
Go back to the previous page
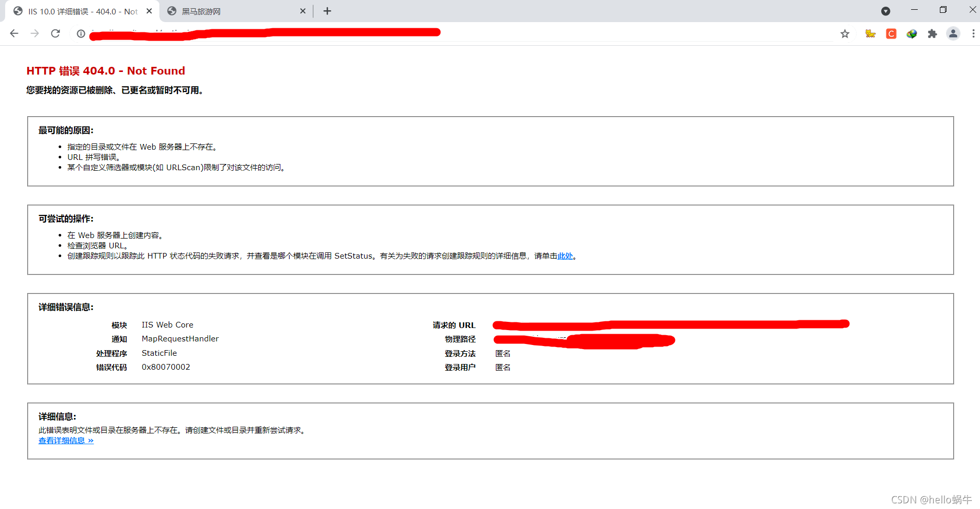(x=14, y=33)
